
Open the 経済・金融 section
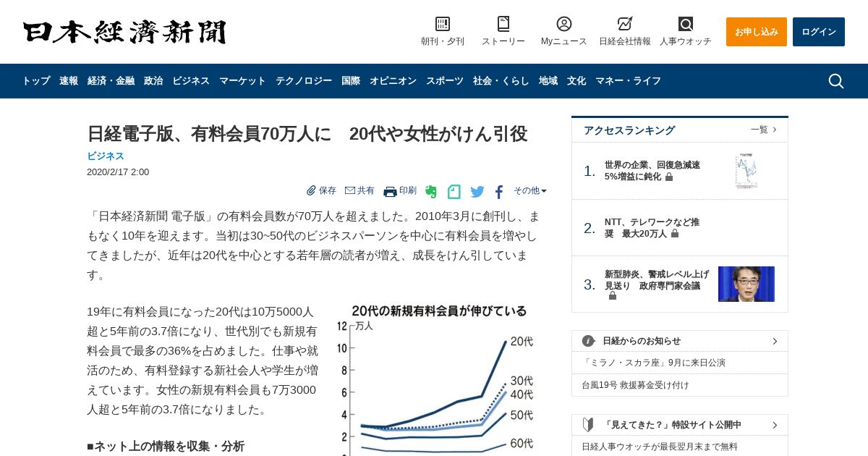click(111, 81)
